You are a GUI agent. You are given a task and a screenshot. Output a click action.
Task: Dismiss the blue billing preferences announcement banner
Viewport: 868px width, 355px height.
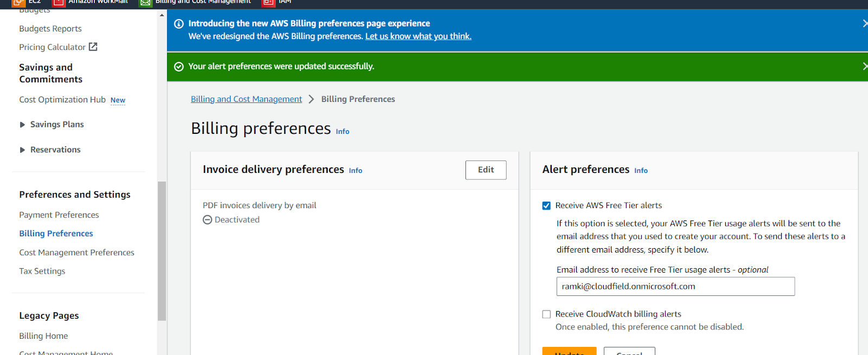[864, 23]
